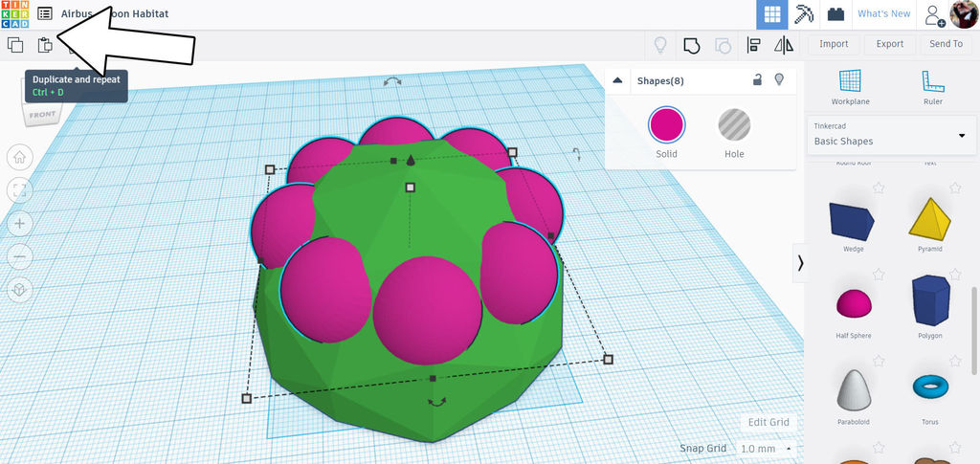Viewport: 980px width, 464px height.
Task: Click the Fit all in view icon
Action: tap(19, 190)
